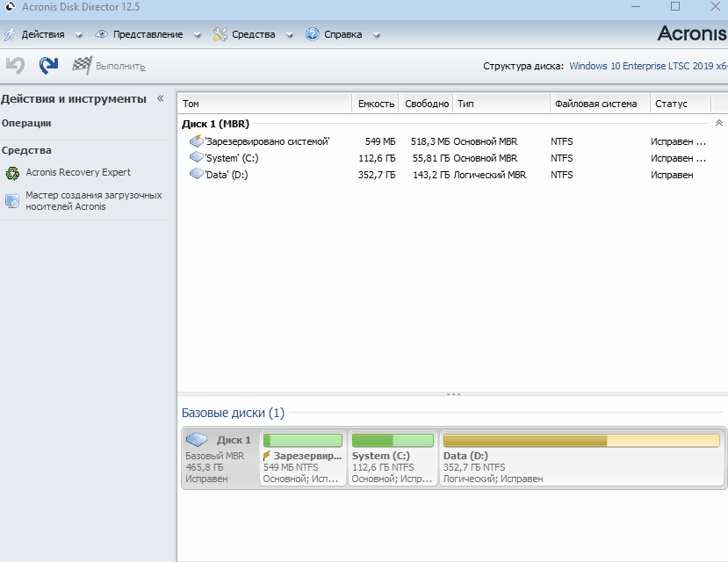Image resolution: width=728 pixels, height=562 pixels.
Task: Sort by the Тип column header
Action: click(x=502, y=104)
